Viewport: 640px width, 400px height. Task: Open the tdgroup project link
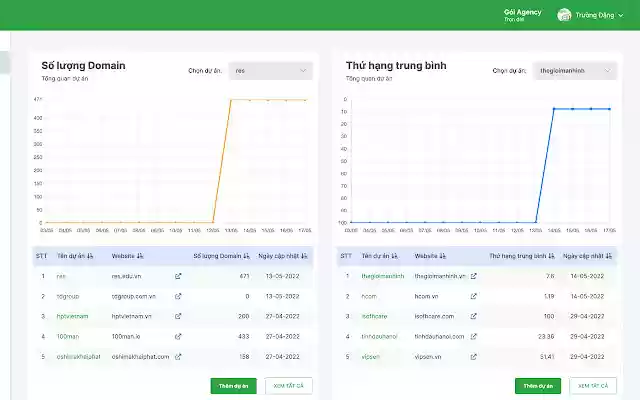(x=68, y=296)
